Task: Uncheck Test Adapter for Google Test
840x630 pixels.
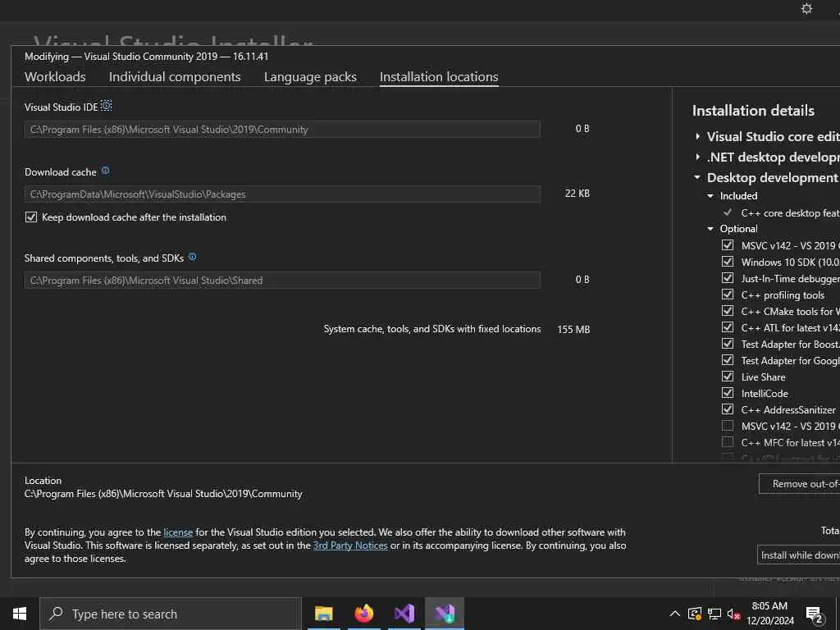Action: [x=727, y=360]
